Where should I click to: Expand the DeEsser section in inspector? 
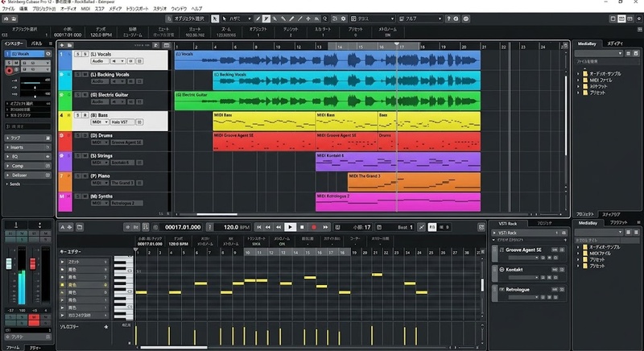[x=27, y=175]
